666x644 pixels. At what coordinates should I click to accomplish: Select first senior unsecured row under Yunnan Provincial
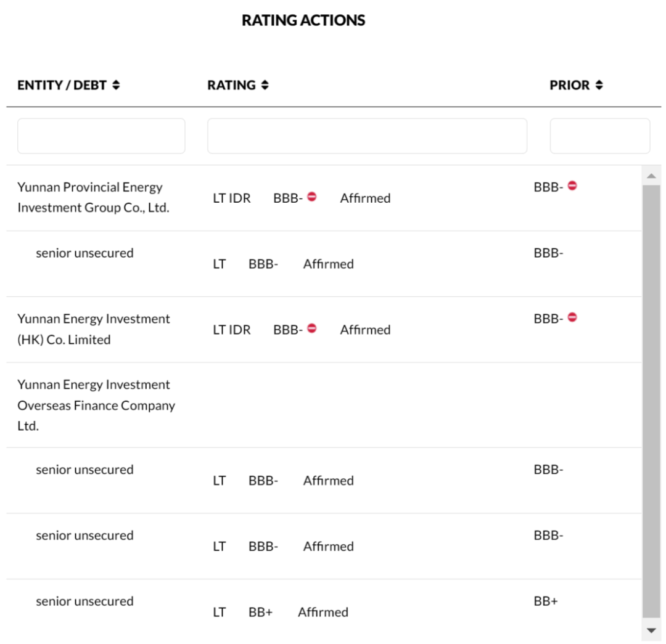point(84,253)
